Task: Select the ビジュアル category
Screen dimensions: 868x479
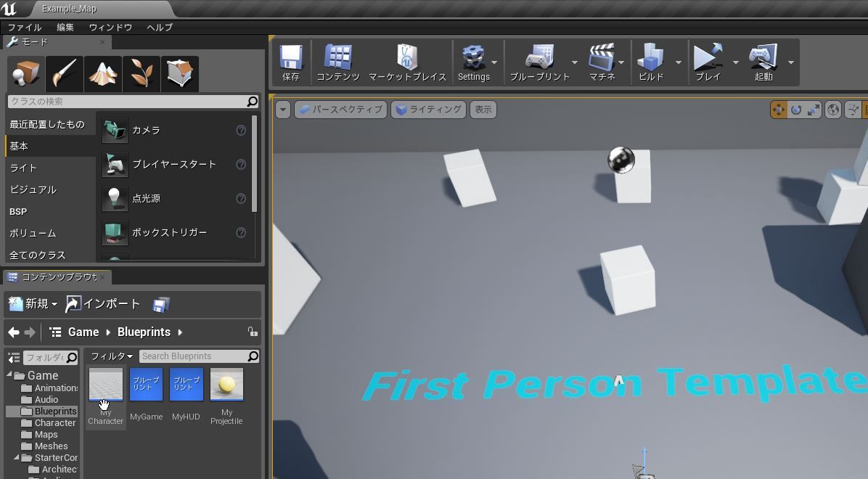Action: pos(50,190)
